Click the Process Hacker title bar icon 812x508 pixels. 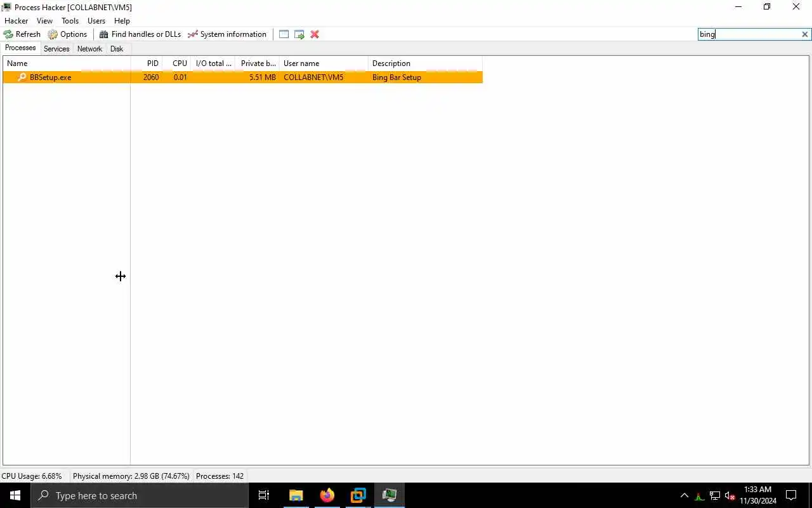click(x=6, y=7)
